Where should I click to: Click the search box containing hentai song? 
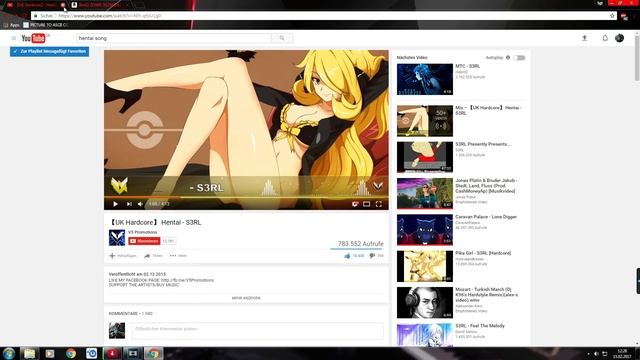[174, 38]
